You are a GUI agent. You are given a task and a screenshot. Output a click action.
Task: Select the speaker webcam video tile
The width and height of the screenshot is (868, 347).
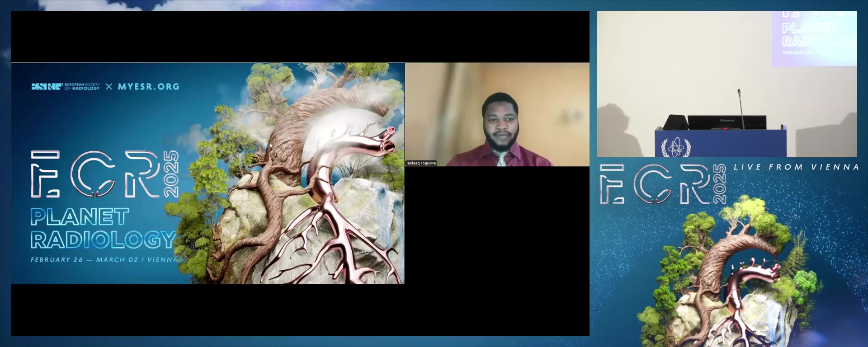click(x=497, y=114)
